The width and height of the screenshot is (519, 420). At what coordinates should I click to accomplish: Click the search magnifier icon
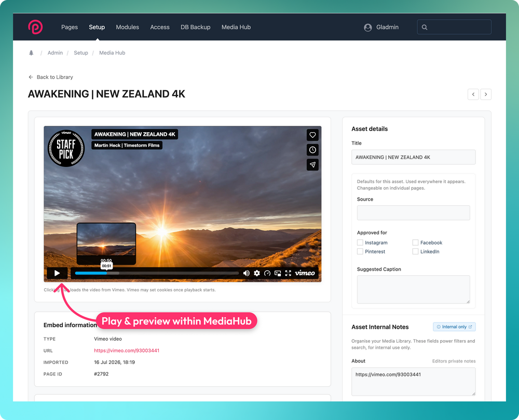pos(425,27)
